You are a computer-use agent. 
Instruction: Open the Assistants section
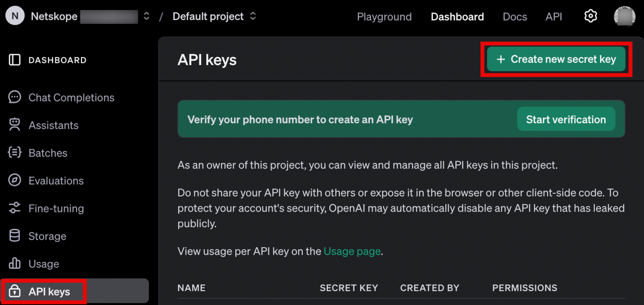pyautogui.click(x=15, y=125)
